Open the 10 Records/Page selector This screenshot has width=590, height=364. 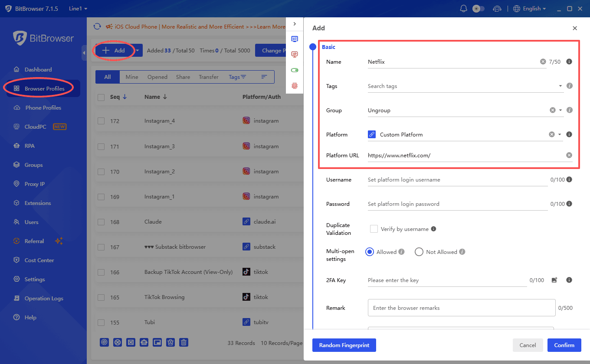[282, 343]
